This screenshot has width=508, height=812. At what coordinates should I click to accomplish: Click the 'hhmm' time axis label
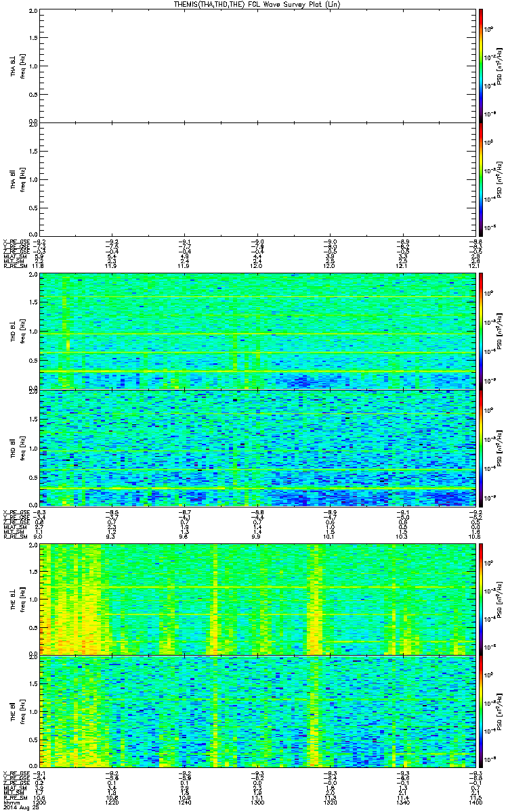11,801
